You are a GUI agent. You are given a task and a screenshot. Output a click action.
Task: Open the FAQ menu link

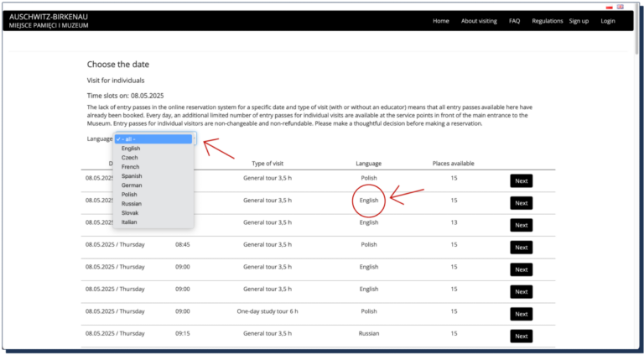pyautogui.click(x=514, y=21)
